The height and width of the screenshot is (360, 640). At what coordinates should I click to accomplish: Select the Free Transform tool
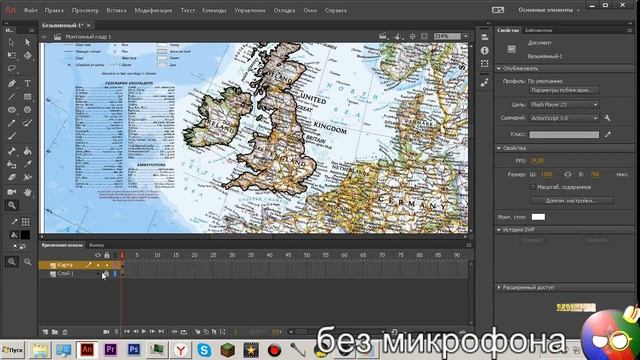(11, 55)
